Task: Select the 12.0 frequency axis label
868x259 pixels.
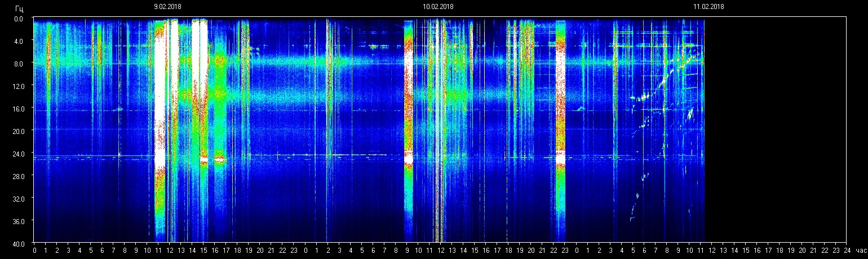Action: coord(18,86)
